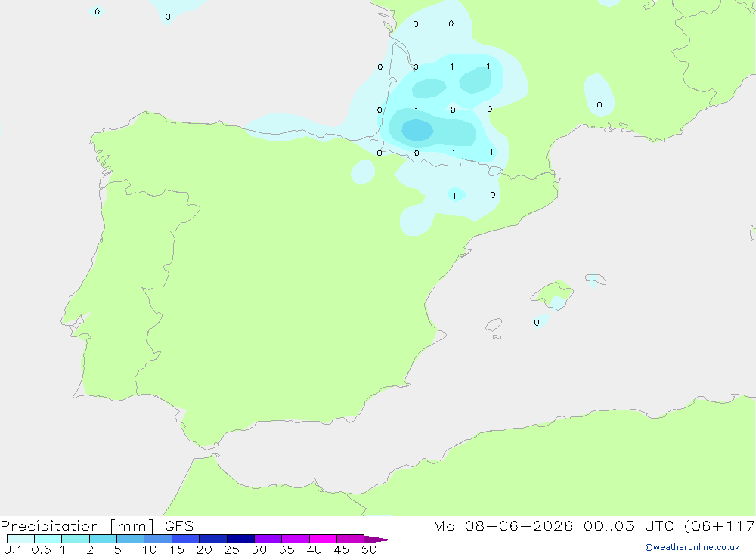This screenshot has height=554, width=756.
Task: Click the over-50 mm arrow tip of legend
Action: (377, 540)
